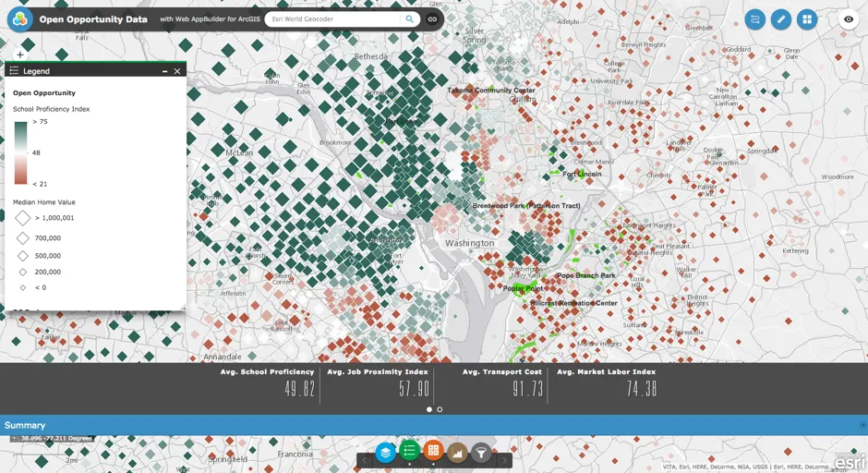Click the Open Opportunity Data app logo
Viewport: 868px width, 473px height.
tap(20, 19)
